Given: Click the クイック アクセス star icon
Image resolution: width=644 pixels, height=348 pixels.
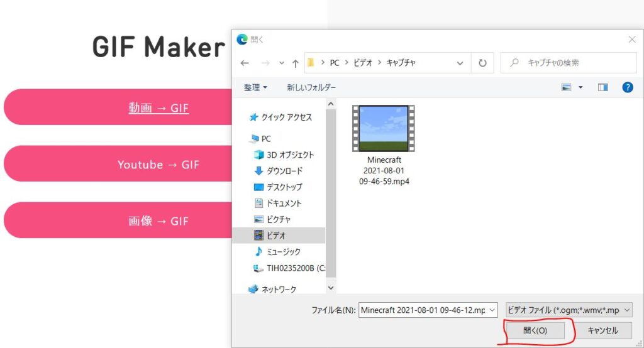Looking at the screenshot, I should pos(253,117).
